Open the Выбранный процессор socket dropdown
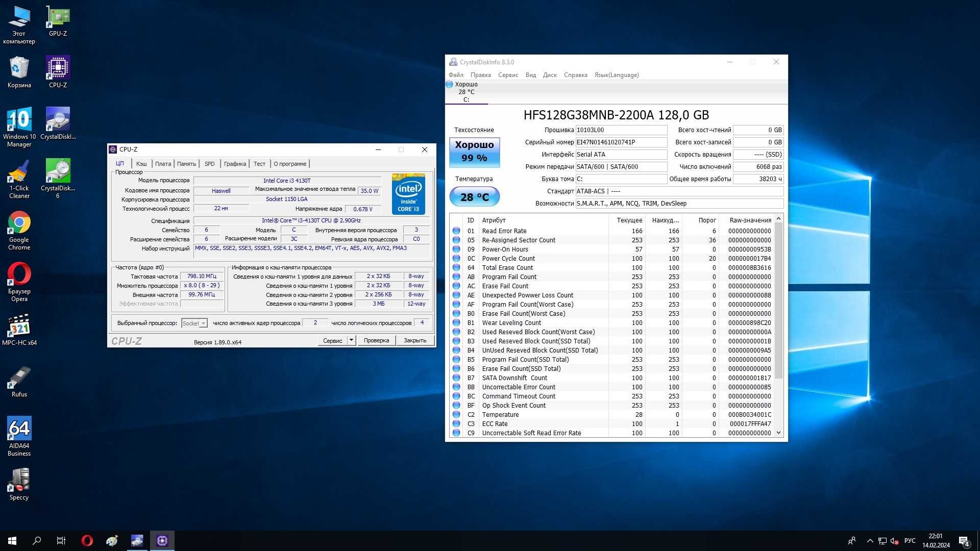This screenshot has width=980, height=551. pyautogui.click(x=194, y=323)
